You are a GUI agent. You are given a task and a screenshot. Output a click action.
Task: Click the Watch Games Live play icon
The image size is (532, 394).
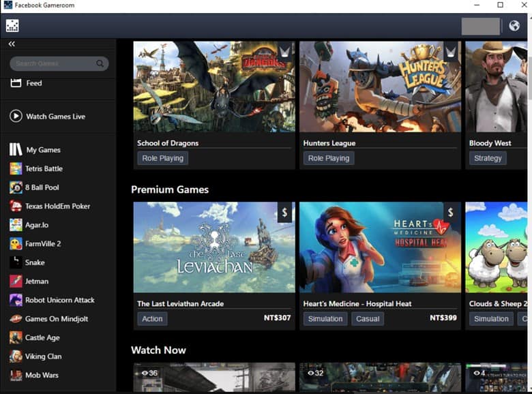[16, 116]
